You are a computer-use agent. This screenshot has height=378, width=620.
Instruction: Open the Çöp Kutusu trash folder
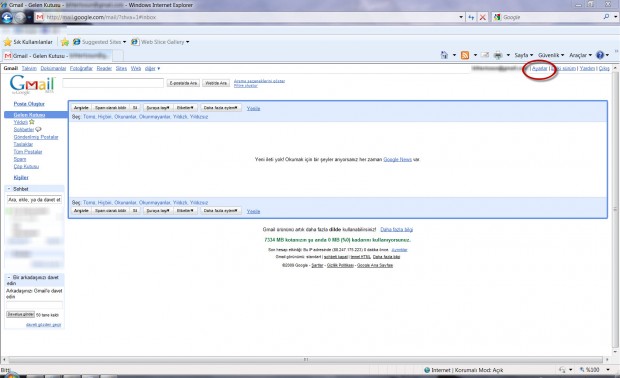tap(26, 166)
